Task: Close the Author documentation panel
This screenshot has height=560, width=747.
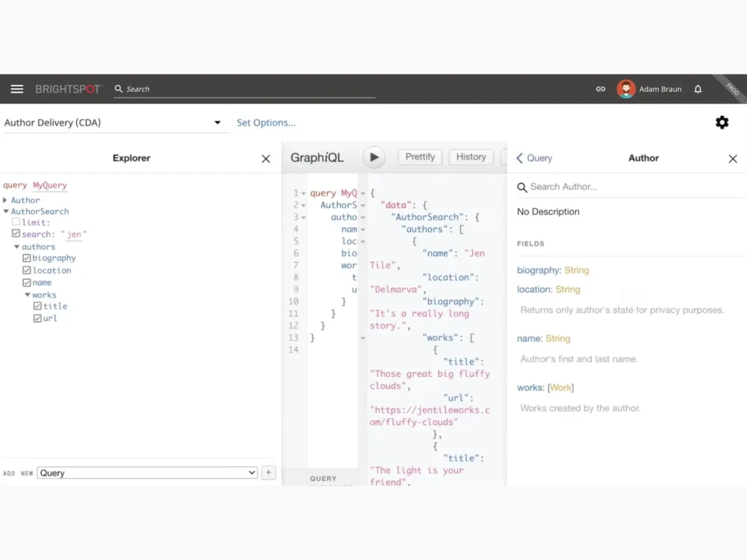Action: [733, 158]
